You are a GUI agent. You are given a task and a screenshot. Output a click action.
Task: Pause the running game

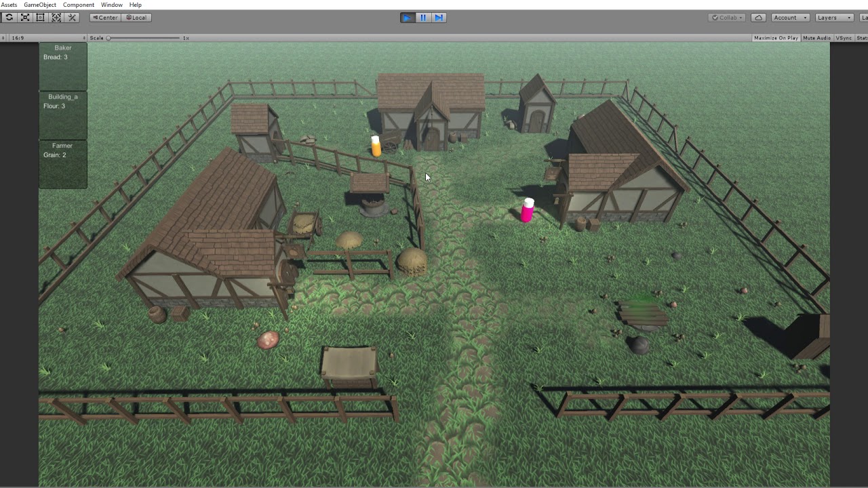point(423,18)
